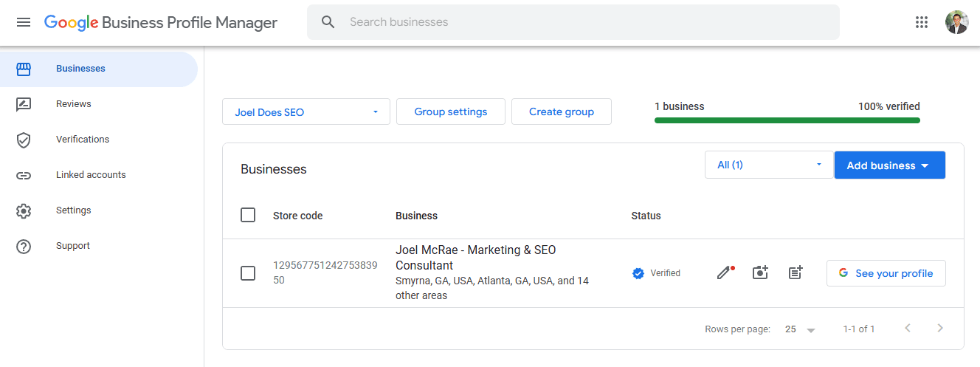Go to next page arrow
980x367 pixels.
coord(940,328)
